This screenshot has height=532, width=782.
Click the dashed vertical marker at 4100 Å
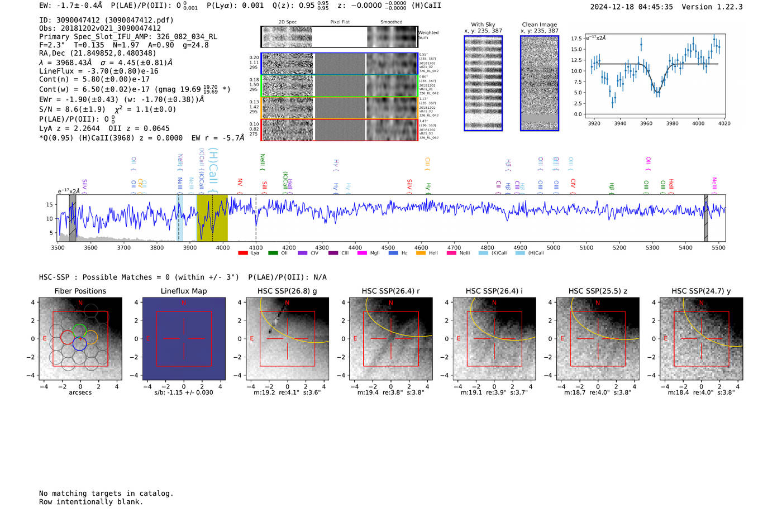point(256,218)
